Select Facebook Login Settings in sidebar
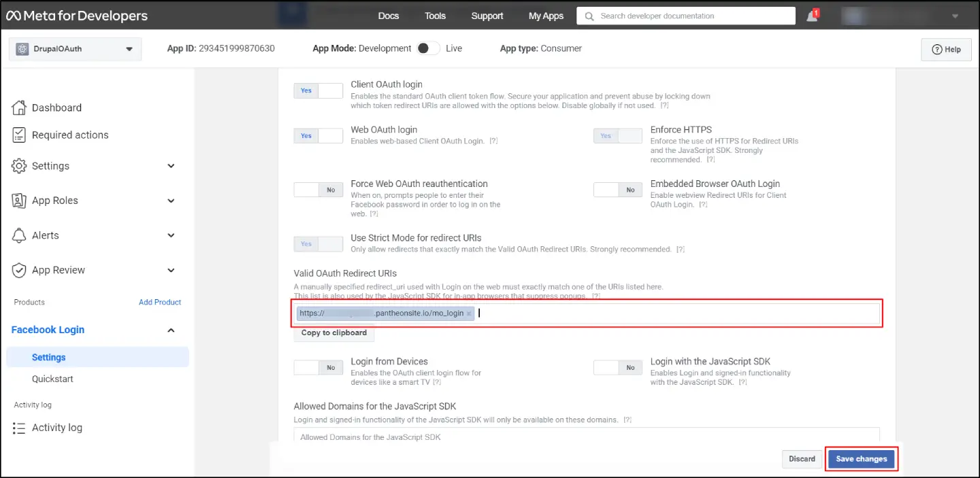This screenshot has height=478, width=980. [98, 357]
